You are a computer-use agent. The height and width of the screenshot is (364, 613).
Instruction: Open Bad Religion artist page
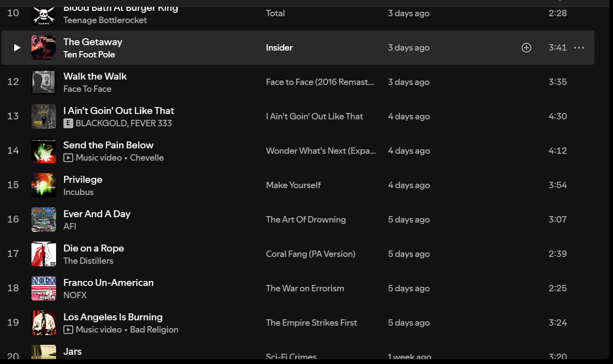(154, 330)
